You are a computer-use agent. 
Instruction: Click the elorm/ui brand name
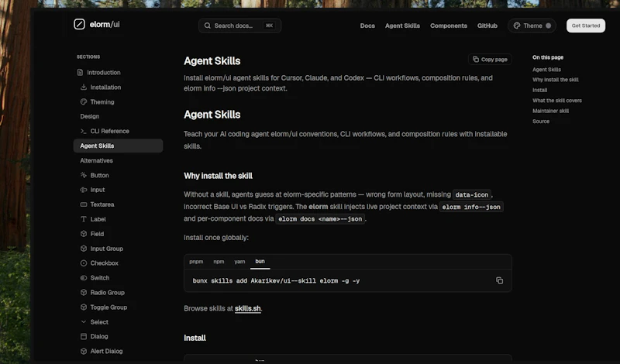(105, 25)
